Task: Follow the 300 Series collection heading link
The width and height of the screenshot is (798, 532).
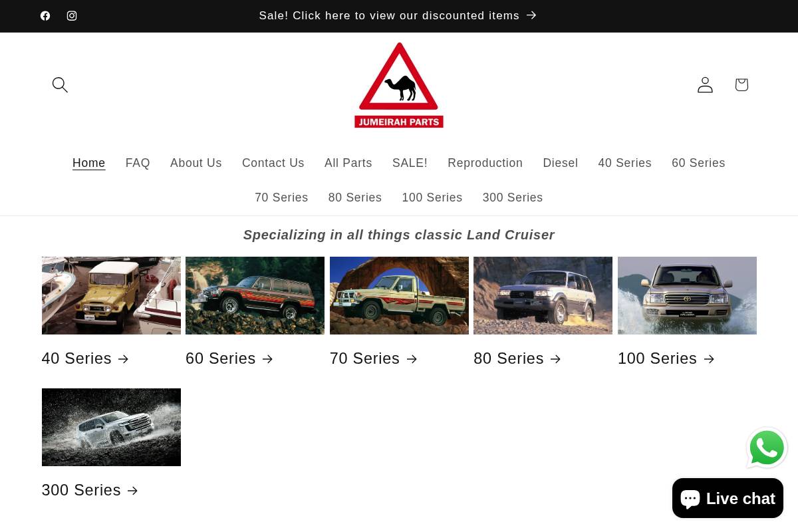Action: (91, 490)
